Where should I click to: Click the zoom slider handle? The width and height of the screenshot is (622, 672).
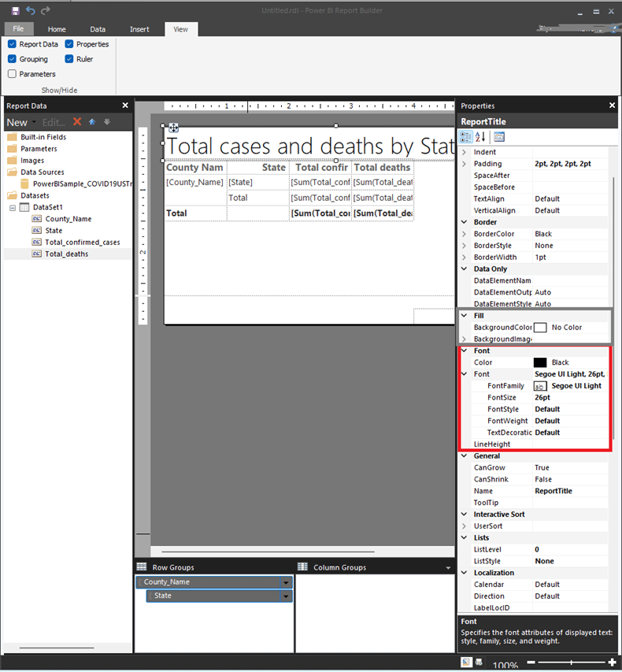click(x=572, y=663)
